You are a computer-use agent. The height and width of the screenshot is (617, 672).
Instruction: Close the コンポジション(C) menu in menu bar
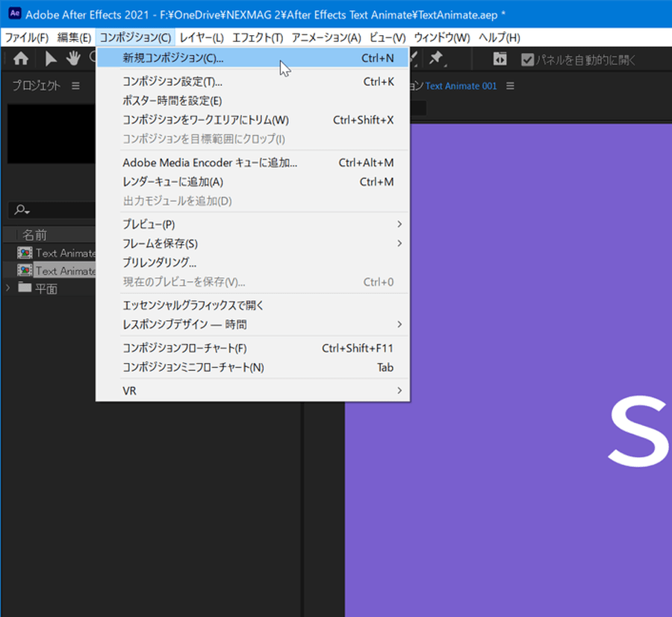tap(135, 38)
